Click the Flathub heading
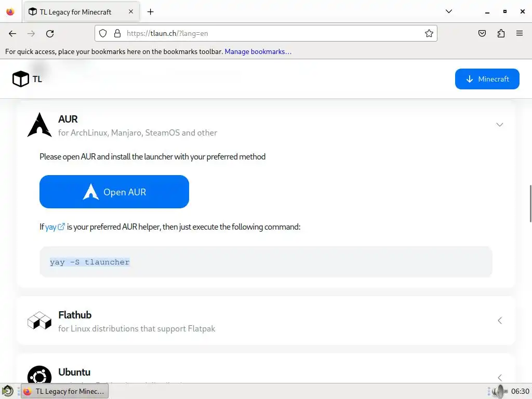Screen dimensions: 532x399 75,315
